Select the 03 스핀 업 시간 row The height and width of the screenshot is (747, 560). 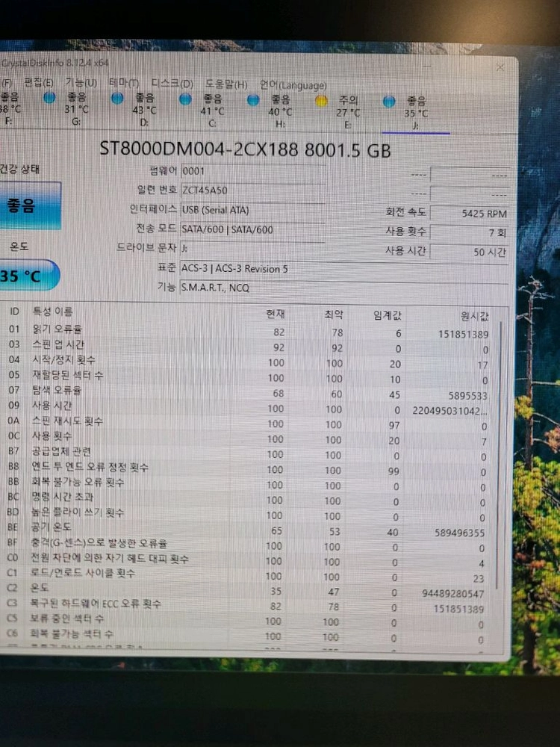tap(249, 347)
